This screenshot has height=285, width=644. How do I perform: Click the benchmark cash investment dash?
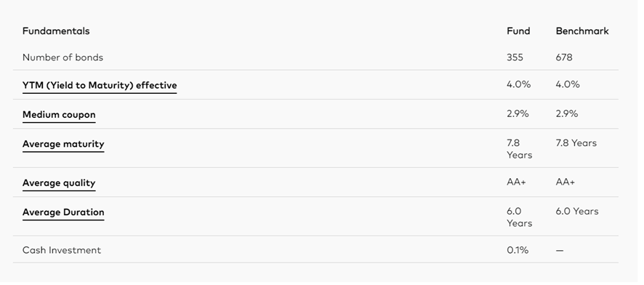(x=560, y=251)
